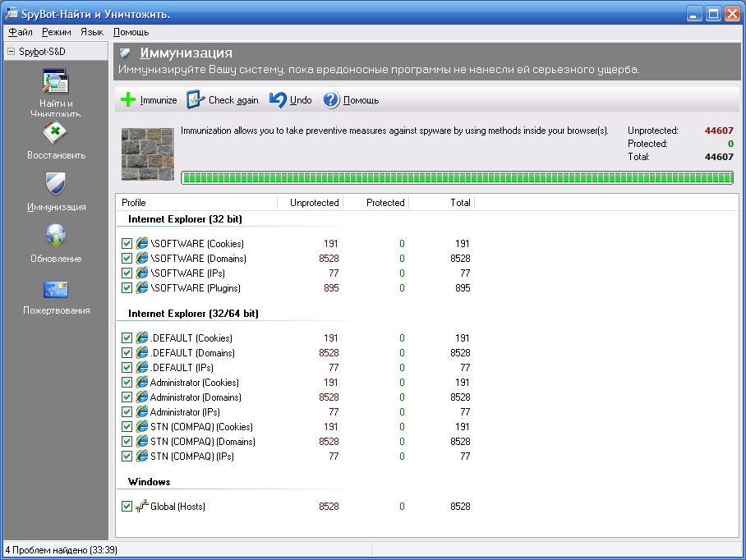Uncheck the \SOFTWARE (Cookies) checkbox
Image resolution: width=746 pixels, height=560 pixels.
(x=127, y=243)
